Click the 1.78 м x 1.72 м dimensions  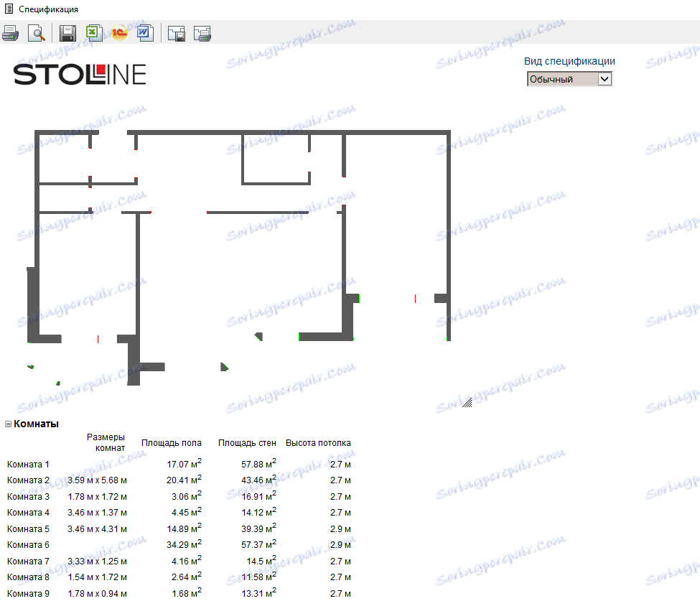click(97, 496)
